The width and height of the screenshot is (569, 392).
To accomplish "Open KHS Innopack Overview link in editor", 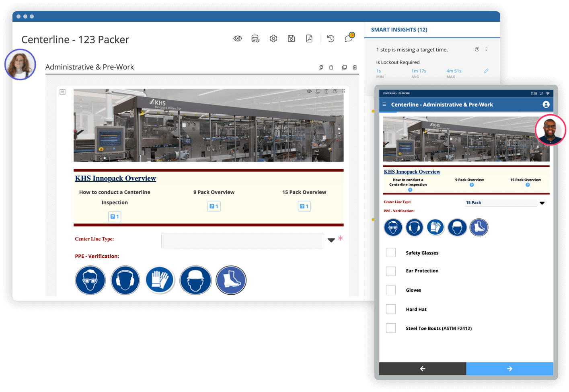I will 115,179.
